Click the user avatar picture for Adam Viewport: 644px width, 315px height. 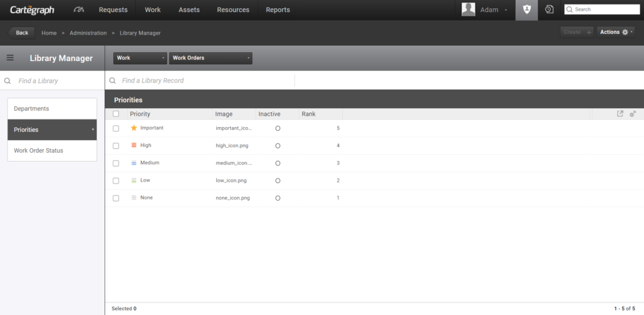469,9
